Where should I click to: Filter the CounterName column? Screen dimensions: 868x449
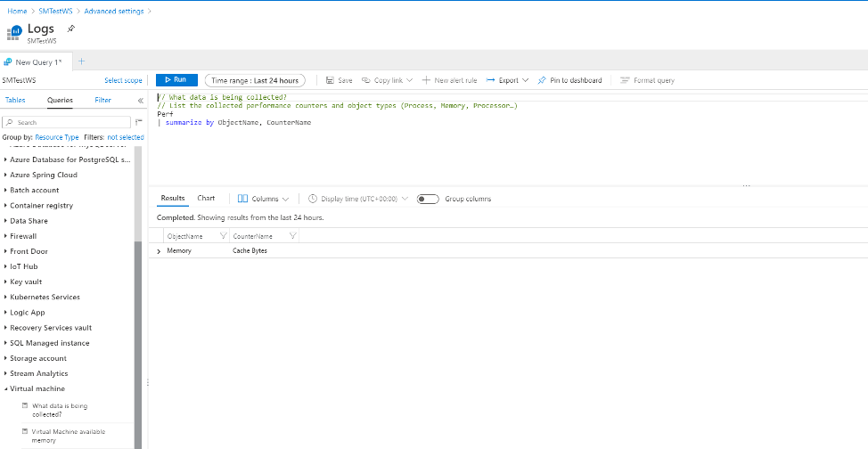[293, 236]
